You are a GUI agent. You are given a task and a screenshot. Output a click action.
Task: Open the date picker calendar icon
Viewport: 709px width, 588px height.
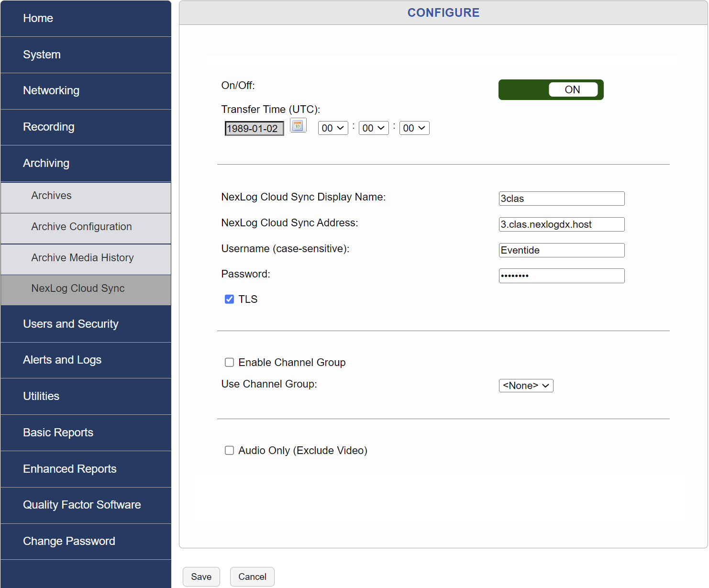tap(298, 125)
